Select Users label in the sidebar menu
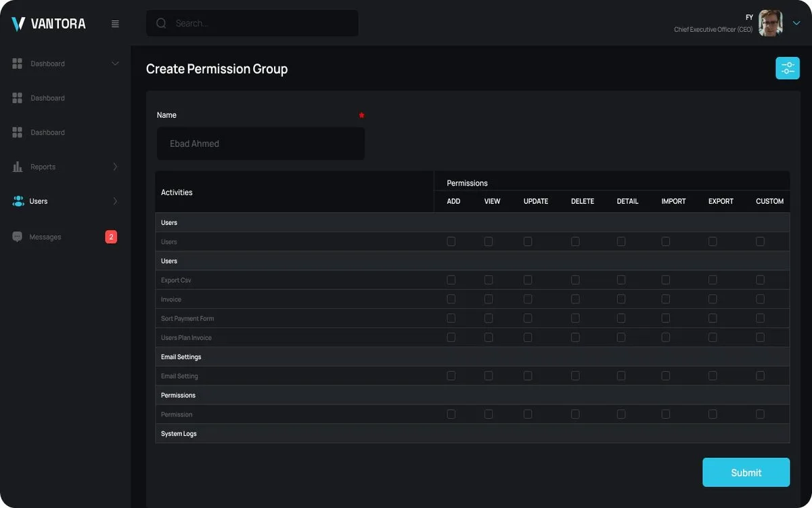Viewport: 812px width, 508px height. pyautogui.click(x=39, y=201)
